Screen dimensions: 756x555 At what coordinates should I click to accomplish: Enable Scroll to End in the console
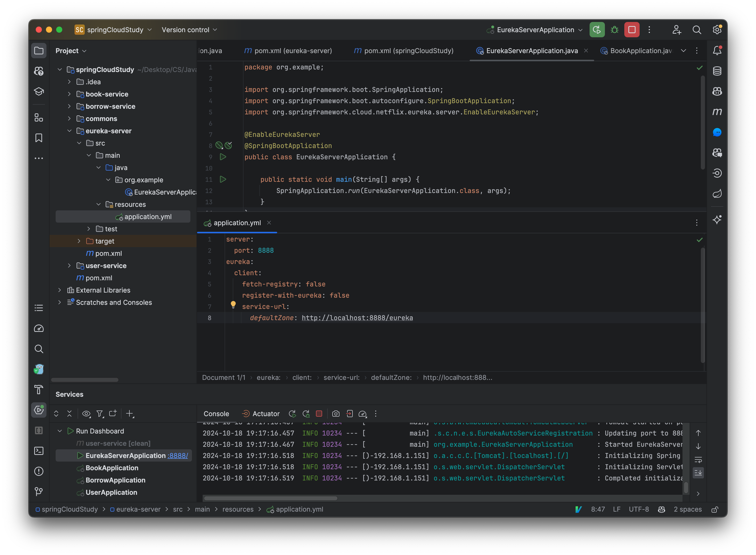[x=699, y=473]
